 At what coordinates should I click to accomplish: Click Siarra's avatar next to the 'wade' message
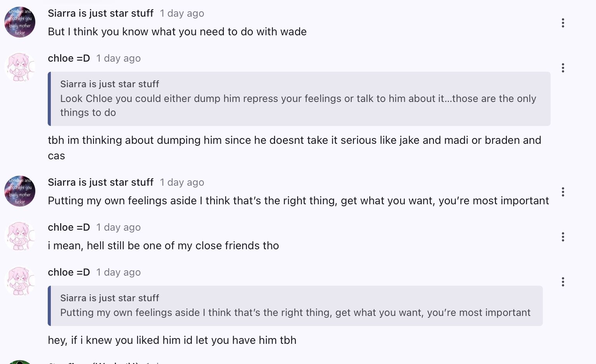click(x=20, y=22)
